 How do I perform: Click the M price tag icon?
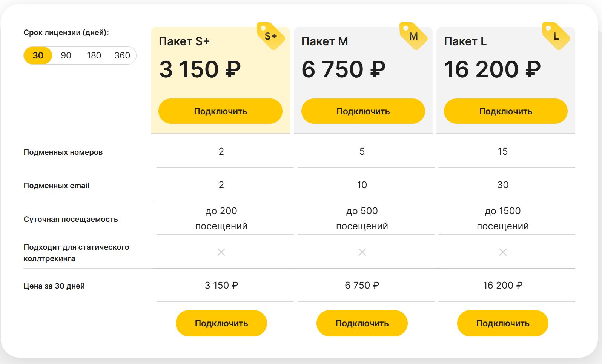pos(413,36)
